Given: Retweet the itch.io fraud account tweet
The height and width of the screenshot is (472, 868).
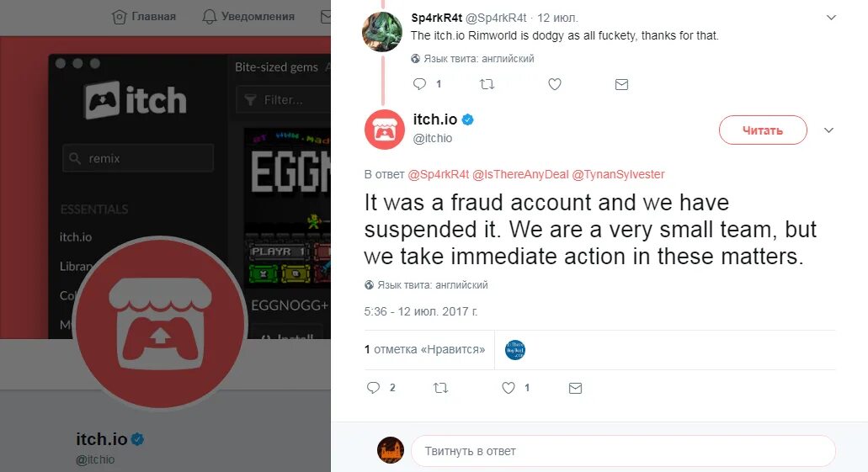Looking at the screenshot, I should pos(440,388).
